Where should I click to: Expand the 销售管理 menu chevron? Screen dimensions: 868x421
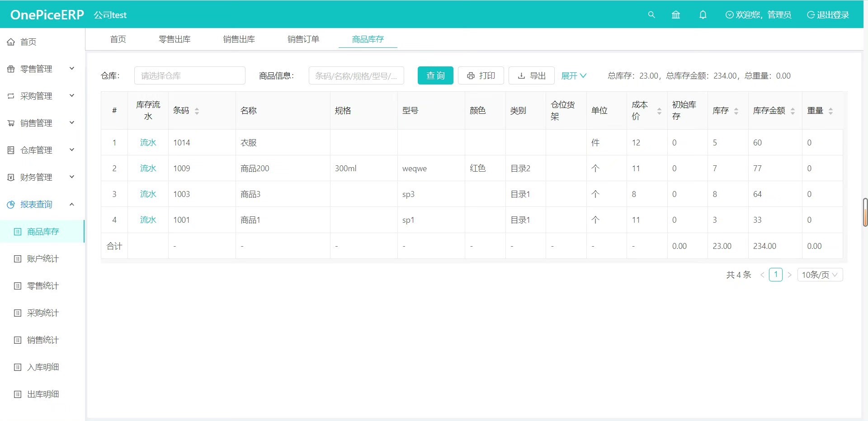click(71, 123)
